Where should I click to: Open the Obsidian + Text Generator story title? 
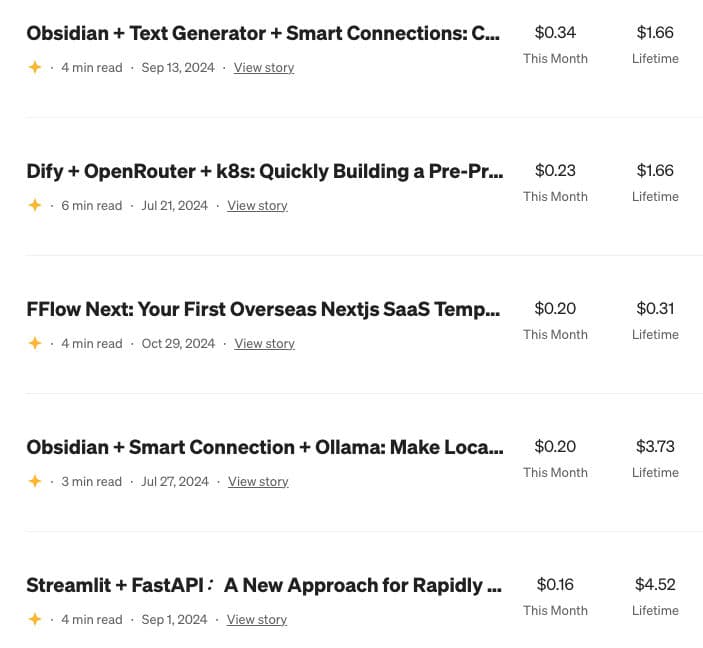[263, 33]
